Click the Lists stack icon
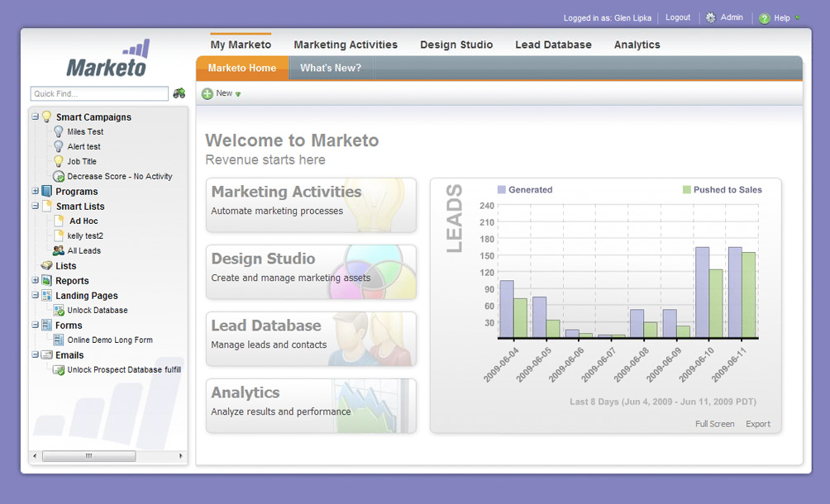 46,265
